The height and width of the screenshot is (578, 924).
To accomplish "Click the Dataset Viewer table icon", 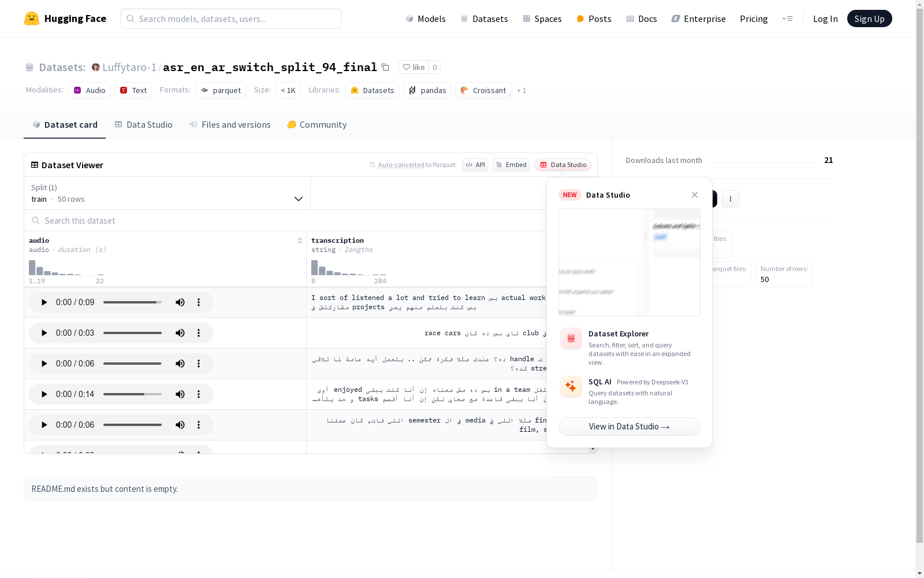I will [35, 165].
